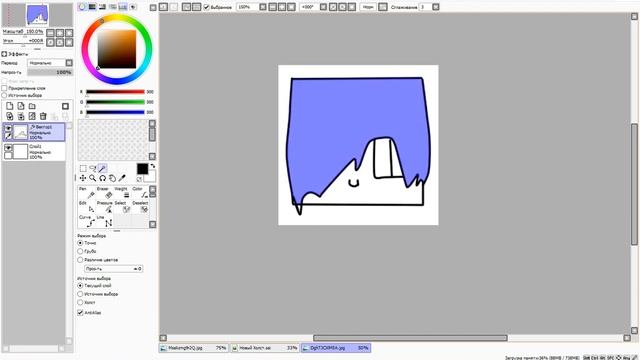Swap foreground and background colors
The image size is (640, 360).
click(153, 166)
